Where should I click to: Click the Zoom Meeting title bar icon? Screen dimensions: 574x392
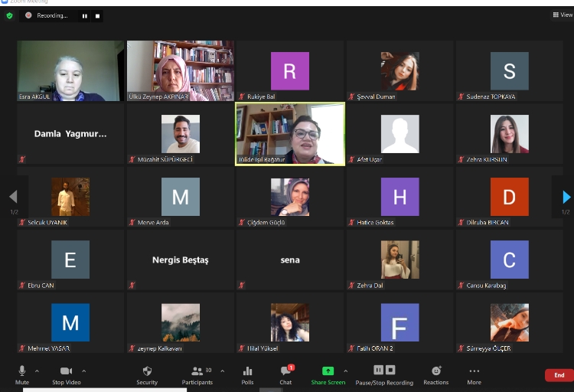click(x=5, y=2)
